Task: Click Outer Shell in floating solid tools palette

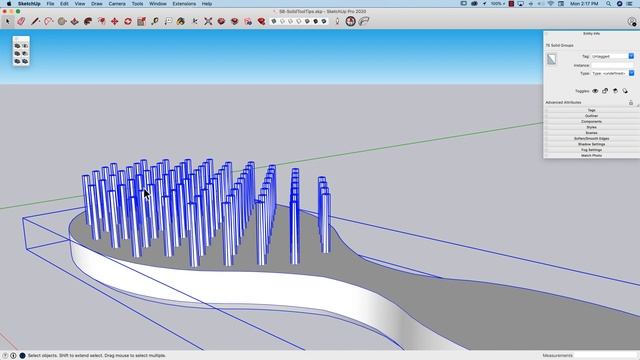Action: (17, 46)
